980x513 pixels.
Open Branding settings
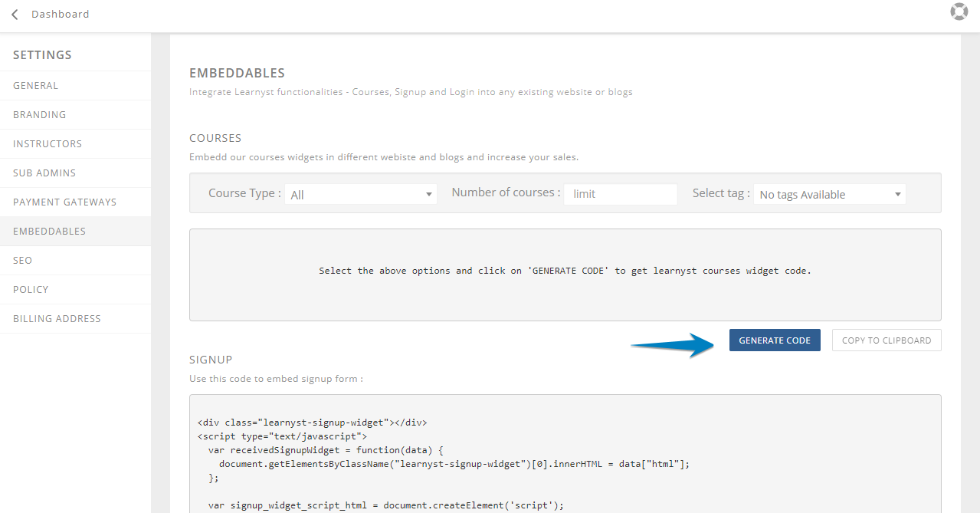pos(75,115)
